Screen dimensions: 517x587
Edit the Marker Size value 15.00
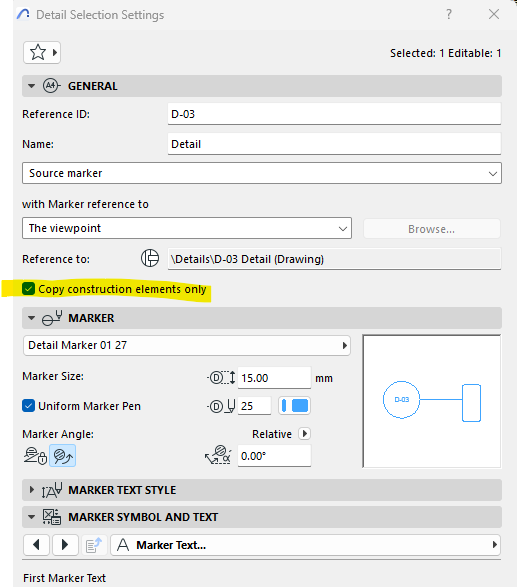click(x=274, y=378)
